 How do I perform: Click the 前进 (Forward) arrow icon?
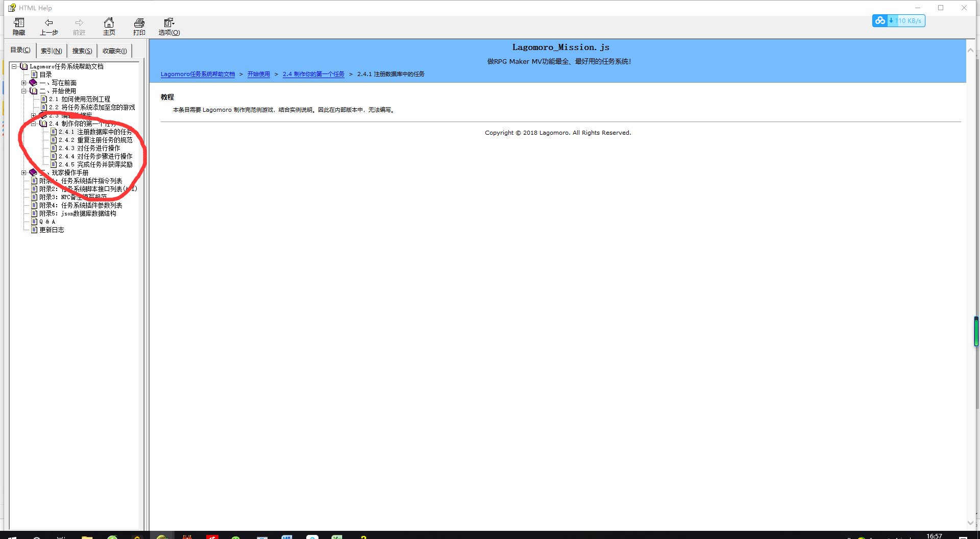pyautogui.click(x=79, y=22)
